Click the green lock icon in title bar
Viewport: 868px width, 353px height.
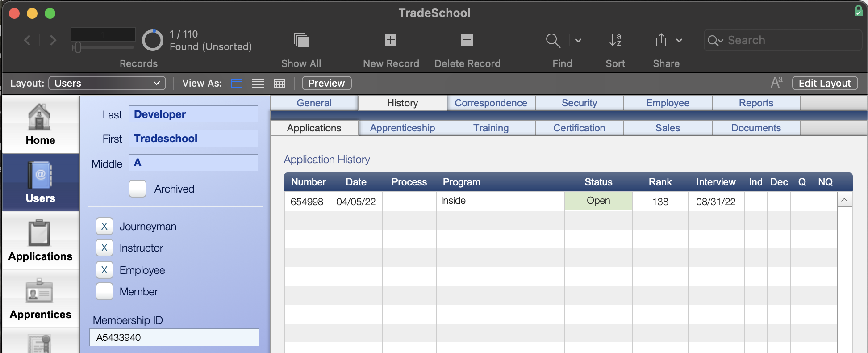coord(858,11)
